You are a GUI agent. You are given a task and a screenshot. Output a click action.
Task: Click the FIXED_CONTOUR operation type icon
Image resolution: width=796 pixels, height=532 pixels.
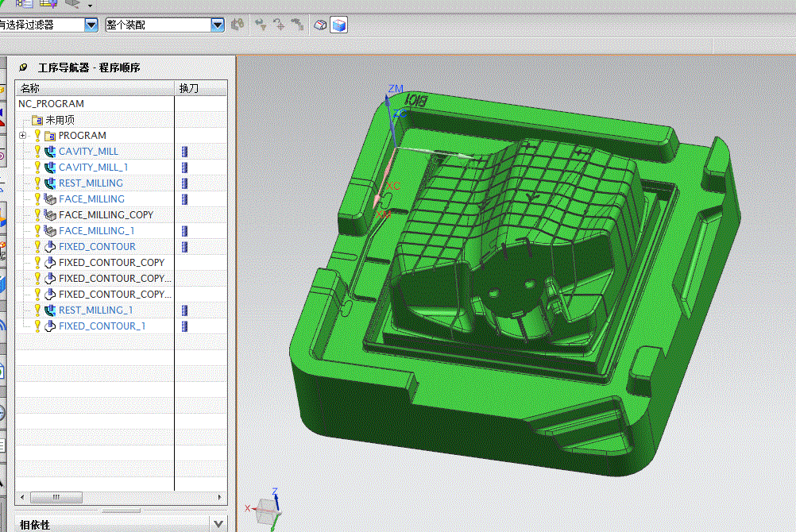tap(50, 247)
